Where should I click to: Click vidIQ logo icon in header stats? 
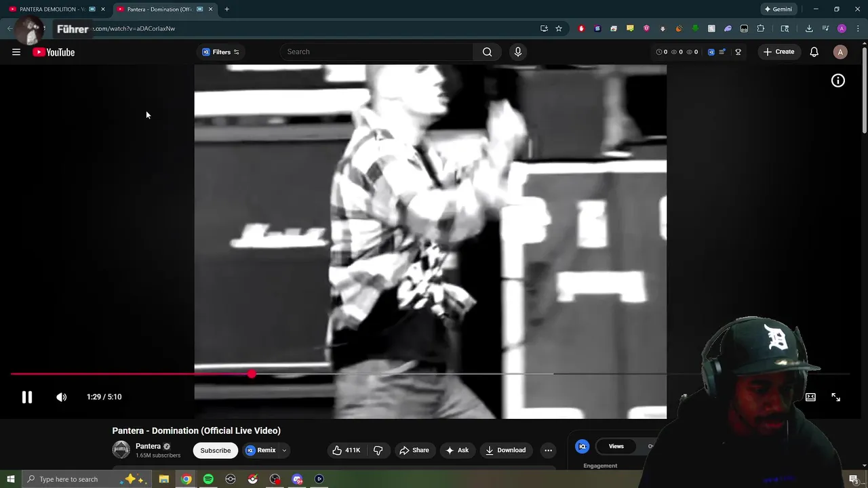pyautogui.click(x=711, y=52)
